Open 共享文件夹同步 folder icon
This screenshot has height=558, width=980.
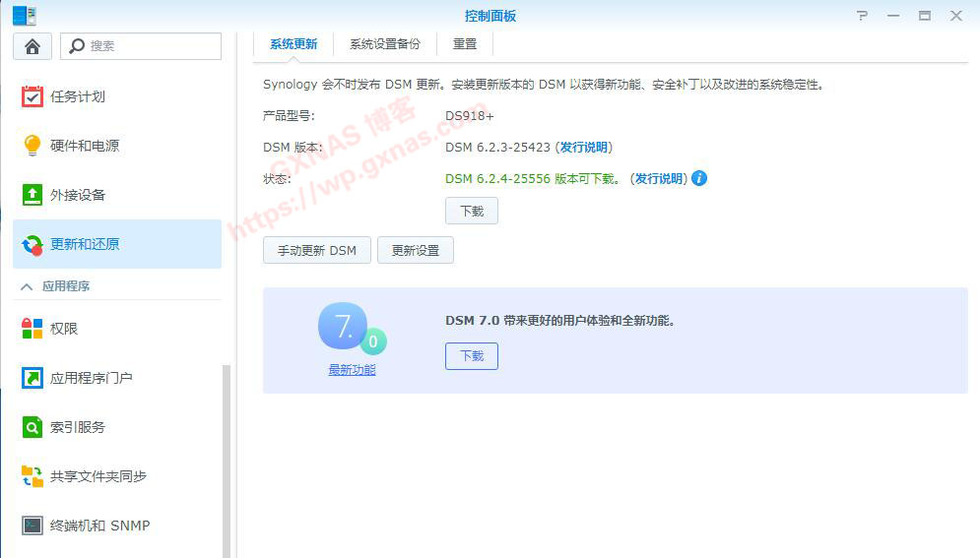[33, 476]
